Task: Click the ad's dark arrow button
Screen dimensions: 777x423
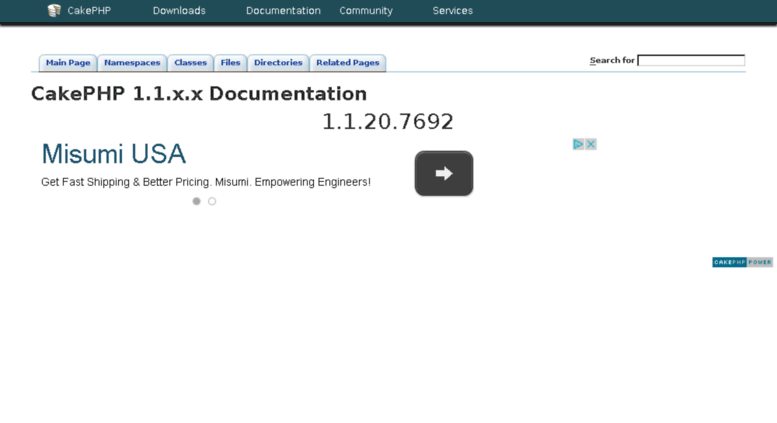Action: tap(444, 173)
